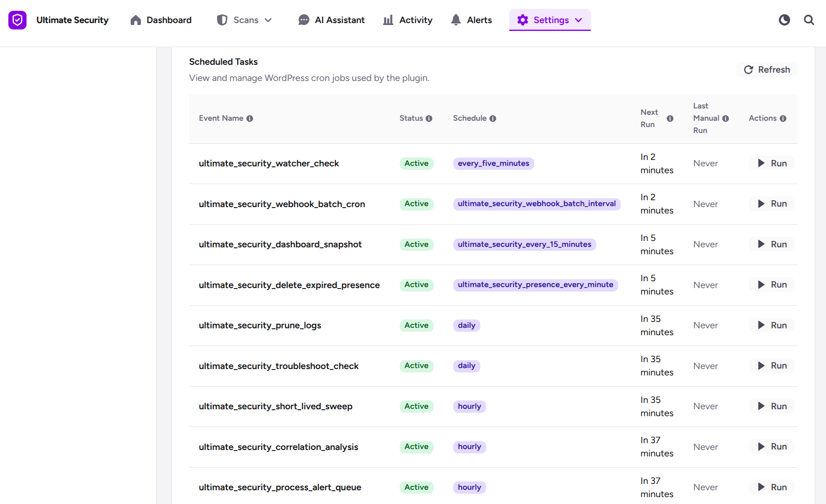The width and height of the screenshot is (826, 504).
Task: Click Ultimate Security brand title
Action: [72, 20]
